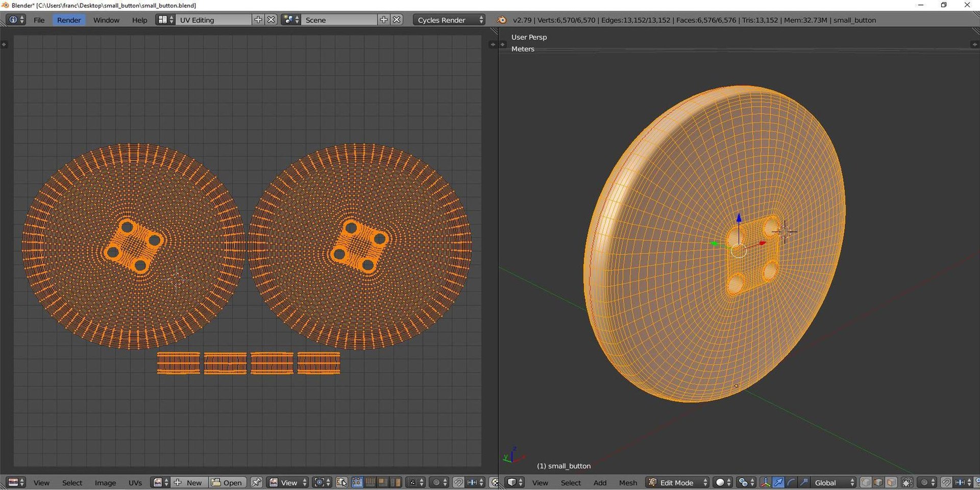
Task: Select UV face selection mode
Action: (382, 482)
